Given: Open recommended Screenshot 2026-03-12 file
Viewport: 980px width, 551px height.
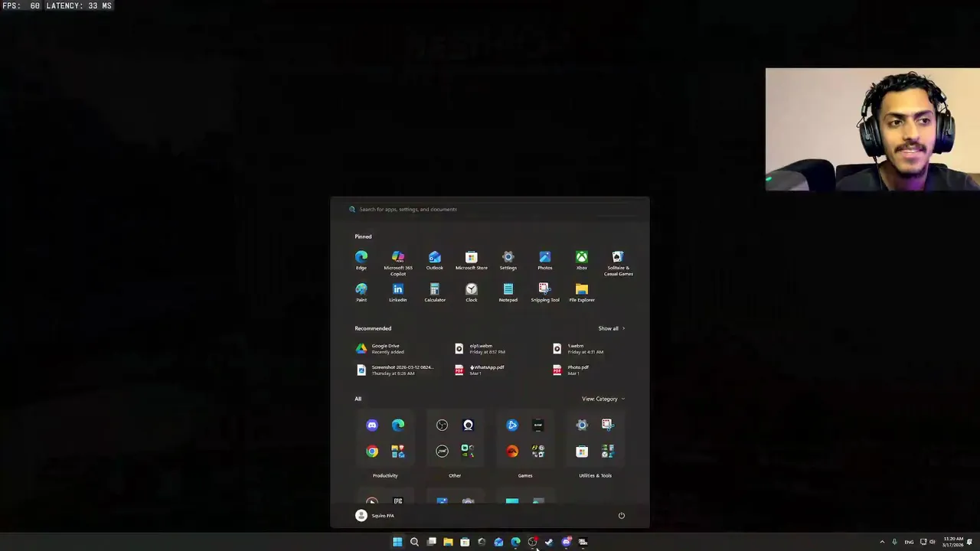Looking at the screenshot, I should [395, 370].
